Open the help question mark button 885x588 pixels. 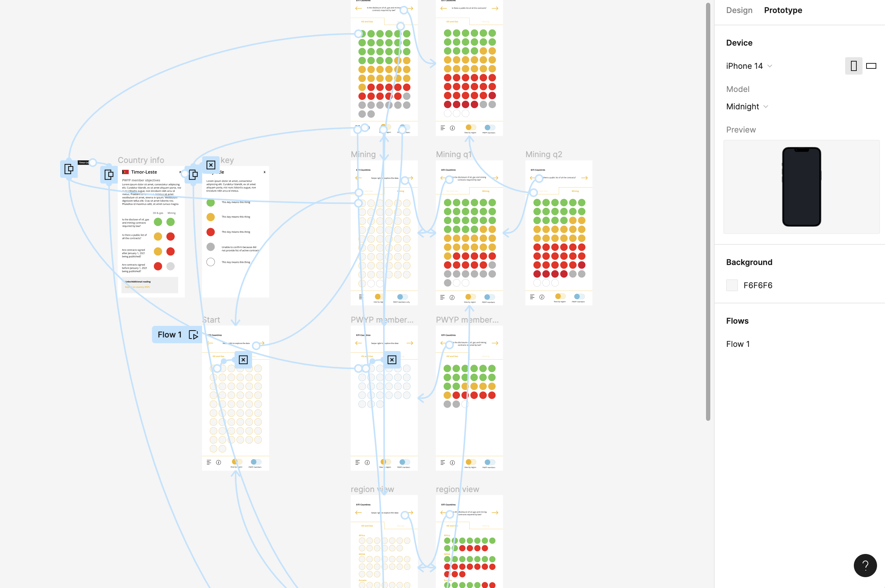coord(865,565)
